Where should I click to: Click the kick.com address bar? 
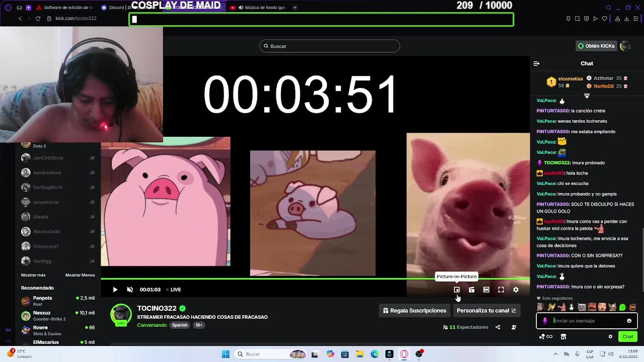(x=76, y=19)
